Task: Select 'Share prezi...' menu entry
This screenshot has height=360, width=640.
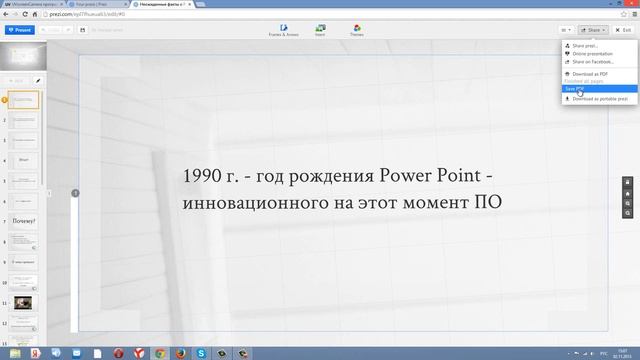Action: point(585,46)
